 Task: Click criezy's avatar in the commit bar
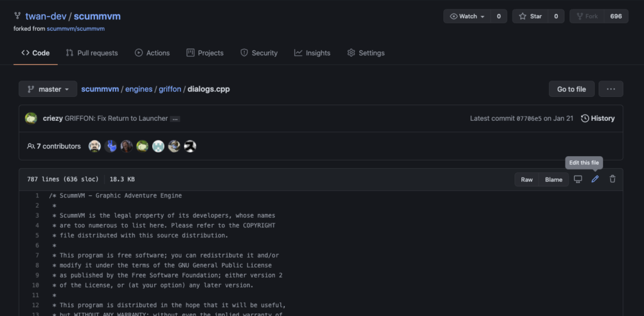click(31, 118)
